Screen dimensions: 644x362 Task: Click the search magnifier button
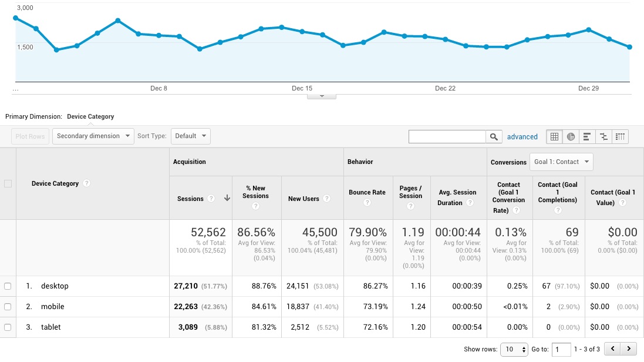coord(495,136)
